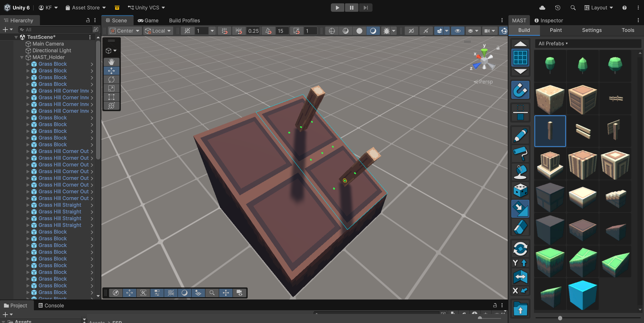Toggle perspective Persp label in scene gizmo
The image size is (644, 323).
483,82
